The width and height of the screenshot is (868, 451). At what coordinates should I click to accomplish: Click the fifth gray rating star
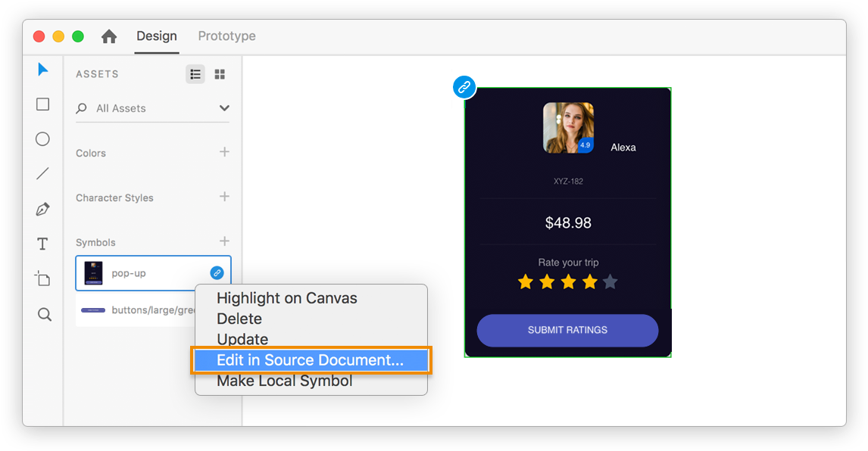[x=610, y=282]
